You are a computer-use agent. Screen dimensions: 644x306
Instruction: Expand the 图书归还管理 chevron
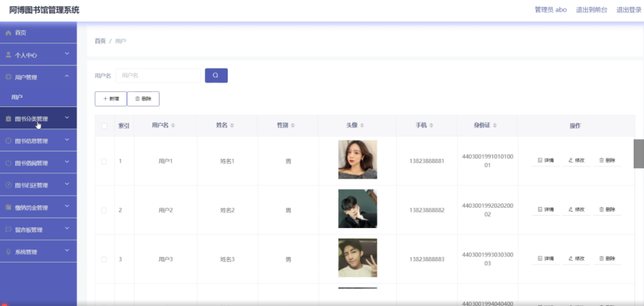(x=67, y=184)
